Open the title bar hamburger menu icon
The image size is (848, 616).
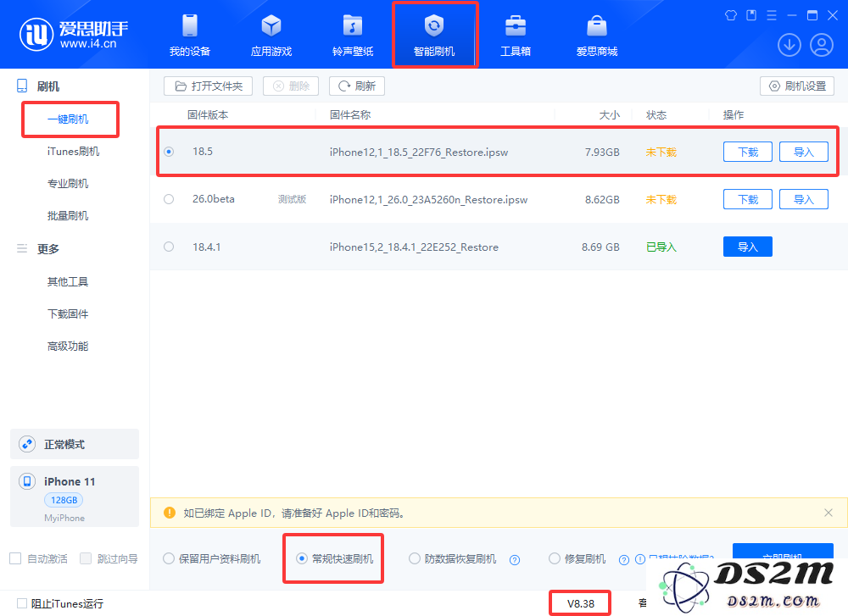[772, 15]
